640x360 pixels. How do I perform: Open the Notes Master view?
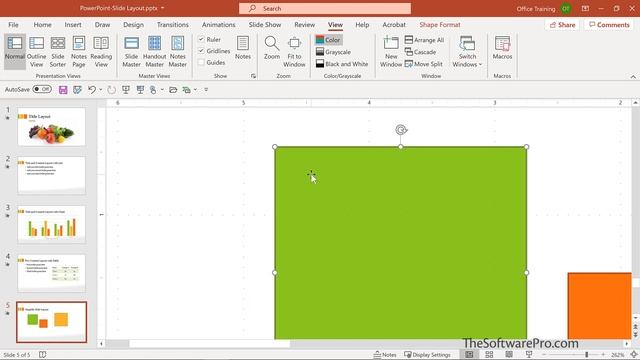178,51
